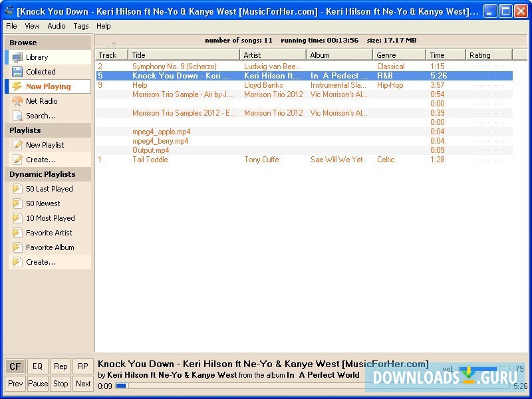Toggle the Rep repeat button
Viewport: 532px width, 399px height.
coord(61,366)
